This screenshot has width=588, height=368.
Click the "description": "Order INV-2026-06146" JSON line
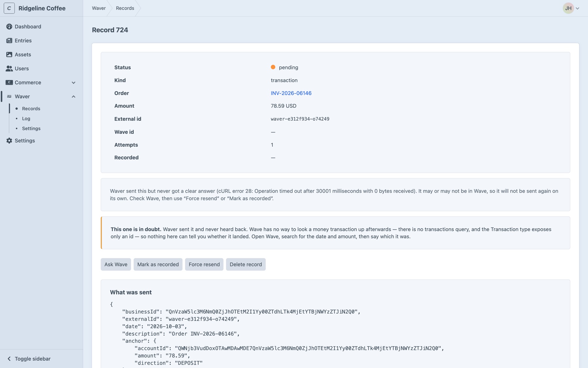[181, 334]
